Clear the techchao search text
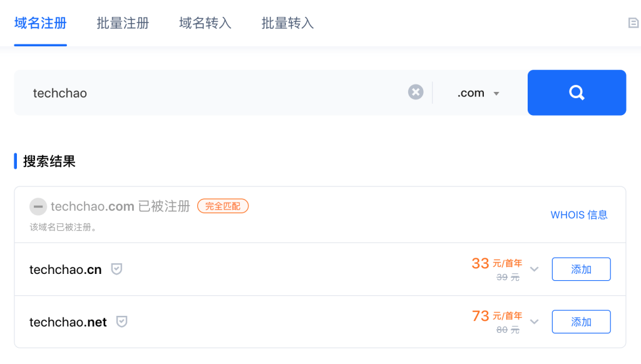Viewport: 641px width, 364px height. point(416,92)
